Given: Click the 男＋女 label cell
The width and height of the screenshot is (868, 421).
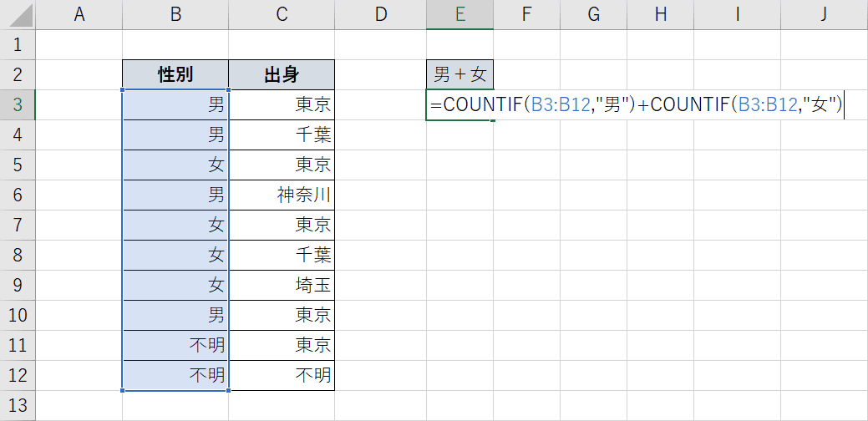Looking at the screenshot, I should pyautogui.click(x=459, y=74).
